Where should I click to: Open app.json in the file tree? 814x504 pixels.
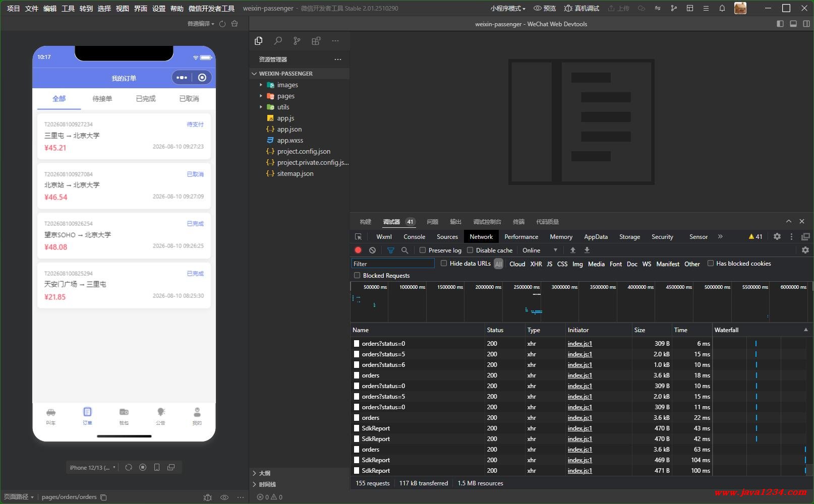(289, 129)
